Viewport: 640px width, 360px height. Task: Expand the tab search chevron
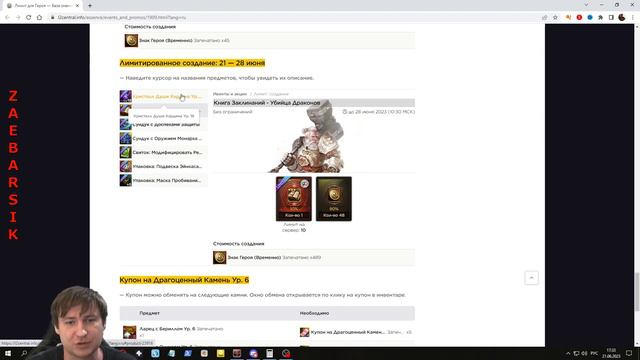(x=586, y=5)
